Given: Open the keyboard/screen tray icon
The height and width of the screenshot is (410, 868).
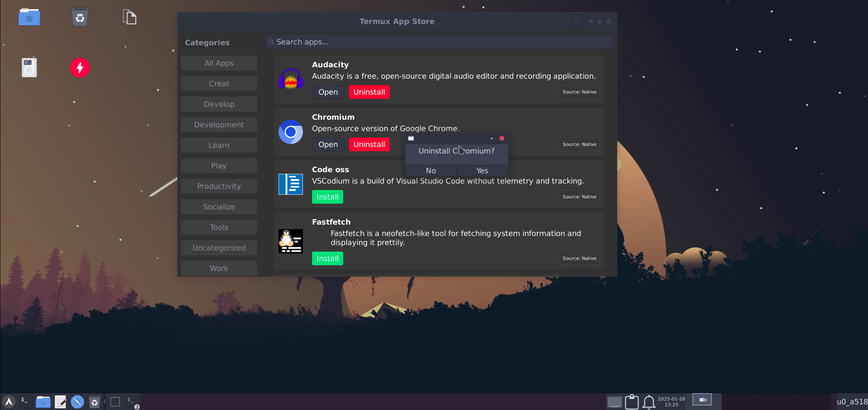Looking at the screenshot, I should 614,402.
